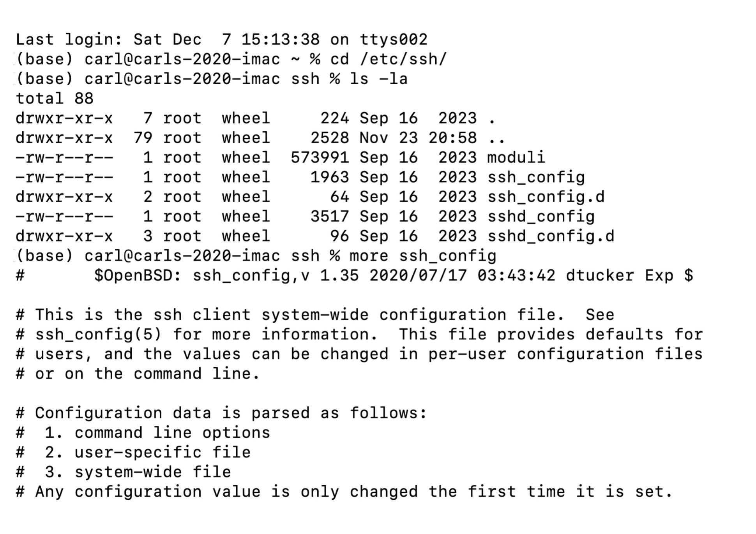Click the moduli filename in the listing
Viewport: 756px width, 534px height.
click(x=516, y=157)
